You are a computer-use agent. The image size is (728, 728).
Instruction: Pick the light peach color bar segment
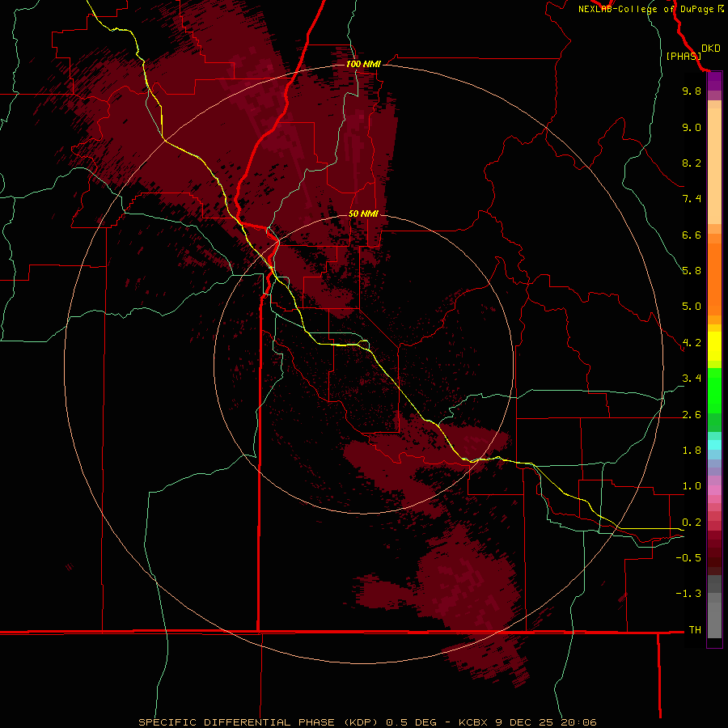[x=714, y=166]
